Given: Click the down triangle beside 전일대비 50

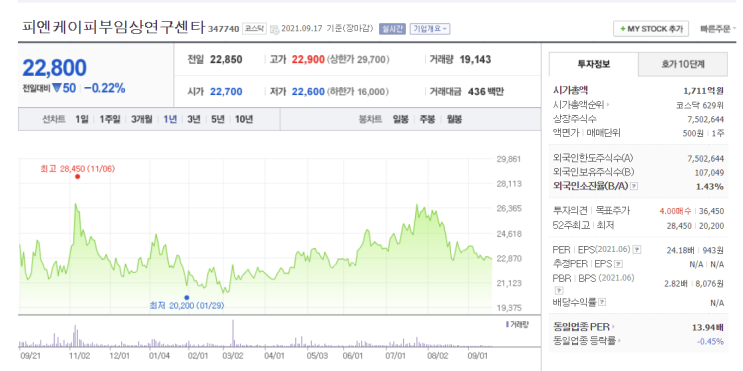Looking at the screenshot, I should pyautogui.click(x=57, y=88).
